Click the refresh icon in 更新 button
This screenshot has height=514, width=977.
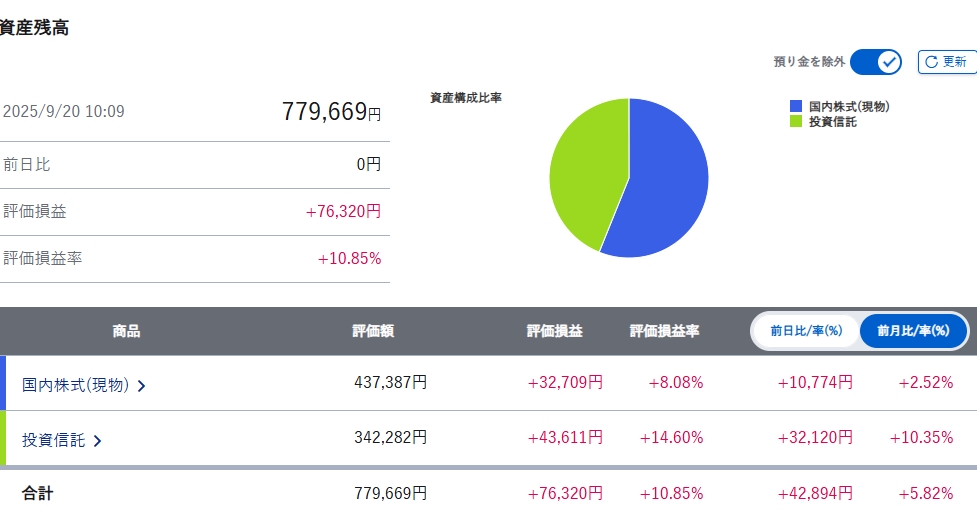(x=931, y=62)
